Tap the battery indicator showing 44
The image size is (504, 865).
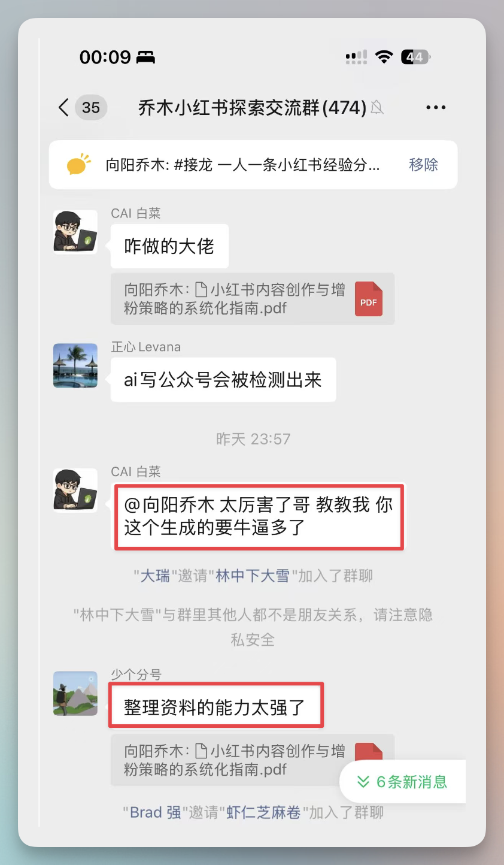coord(415,57)
